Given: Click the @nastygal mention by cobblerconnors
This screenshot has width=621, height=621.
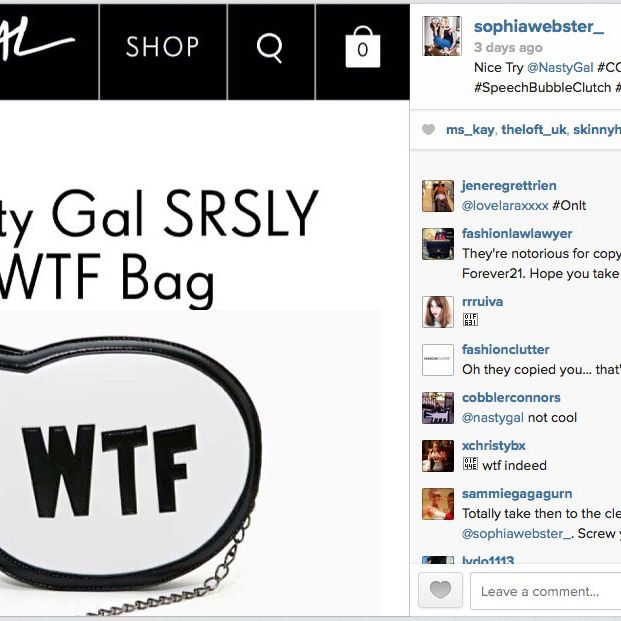Looking at the screenshot, I should [493, 417].
